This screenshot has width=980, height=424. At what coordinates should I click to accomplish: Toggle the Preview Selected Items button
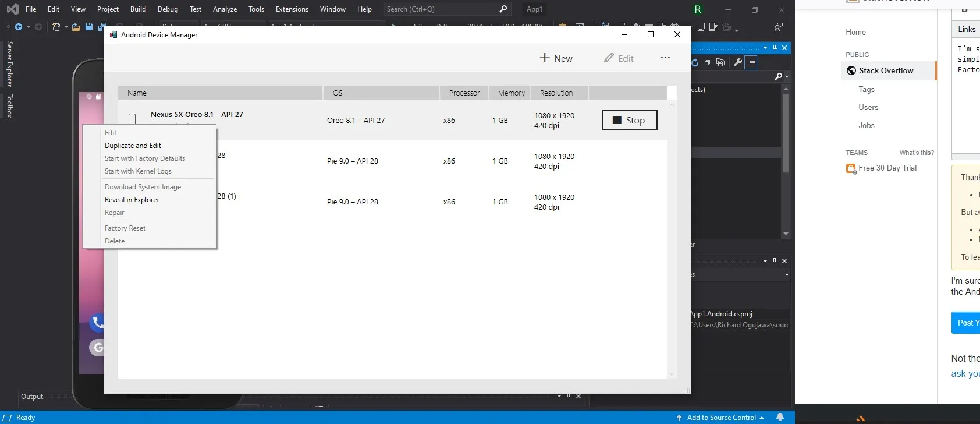tap(751, 62)
